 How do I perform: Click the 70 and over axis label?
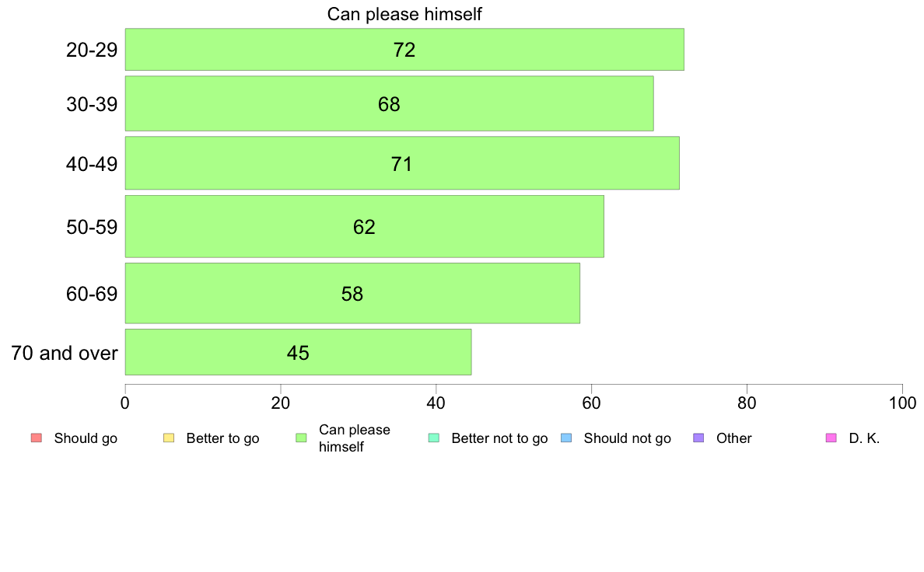(65, 353)
